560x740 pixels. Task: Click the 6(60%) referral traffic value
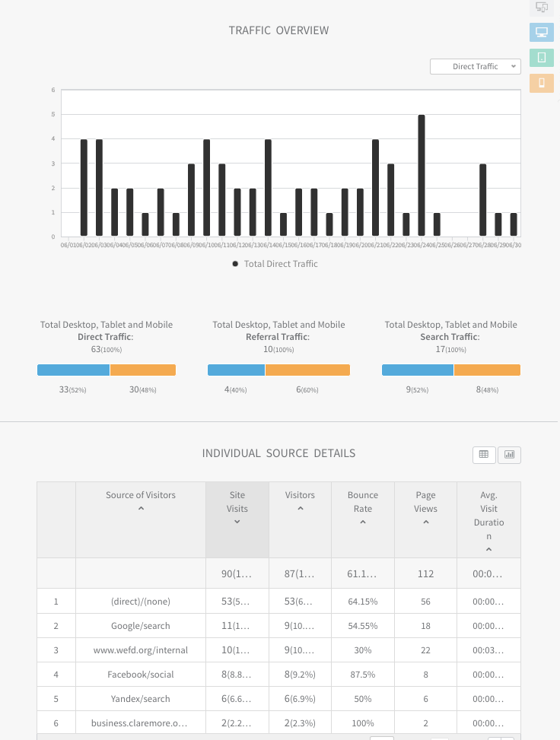307,389
